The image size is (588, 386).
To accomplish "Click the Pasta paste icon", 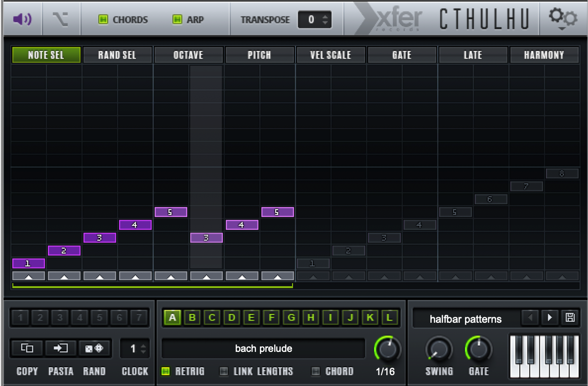I will coord(60,348).
